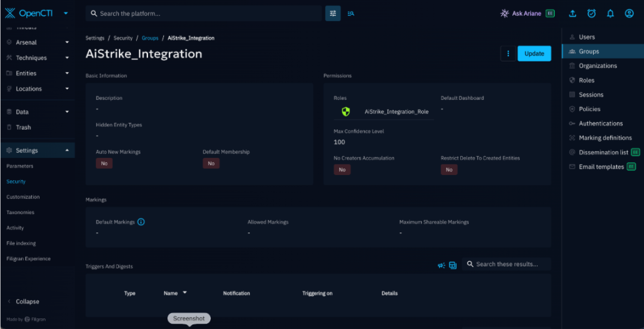Image resolution: width=644 pixels, height=329 pixels.
Task: Open the Trash sidebar item
Action: point(38,127)
